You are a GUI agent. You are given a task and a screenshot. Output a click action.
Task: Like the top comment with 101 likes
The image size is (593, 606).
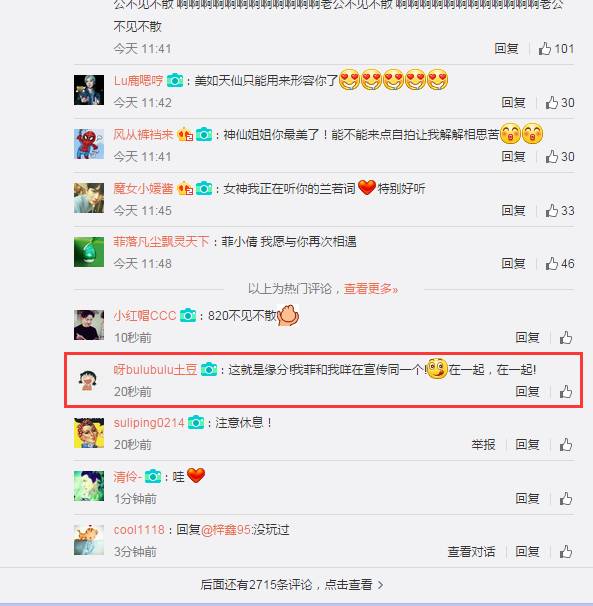(x=556, y=49)
